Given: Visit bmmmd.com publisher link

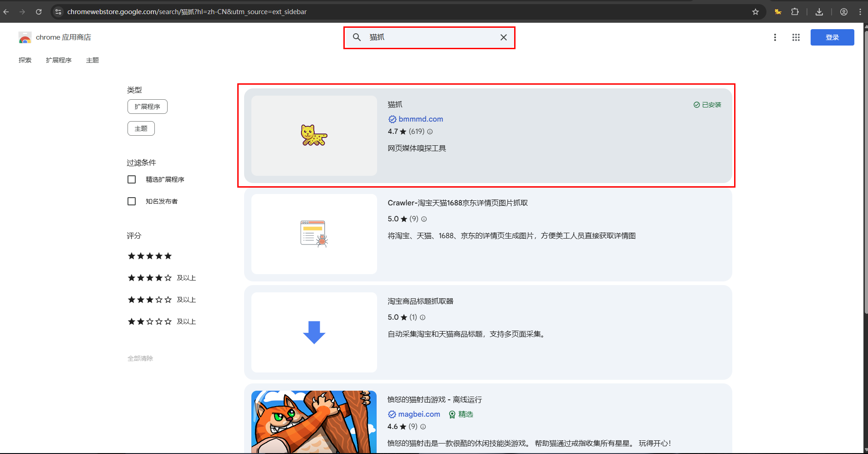Looking at the screenshot, I should (421, 119).
